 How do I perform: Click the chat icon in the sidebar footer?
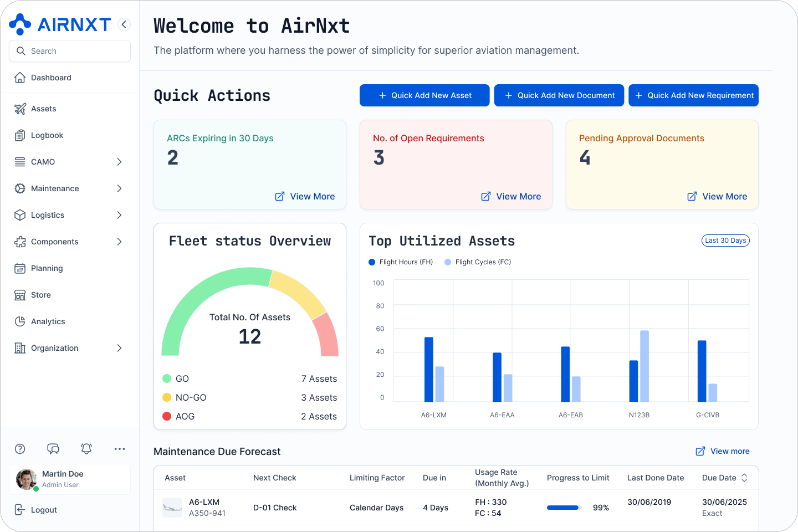pos(53,449)
